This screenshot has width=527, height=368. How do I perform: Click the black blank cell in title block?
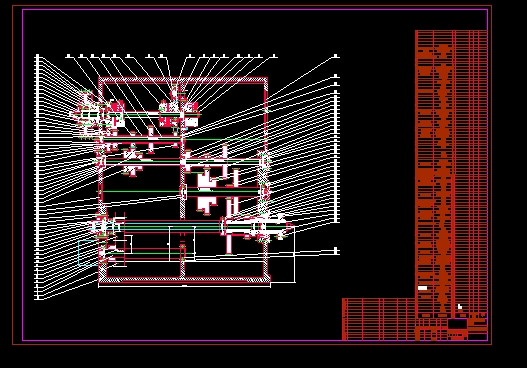[x=457, y=324]
